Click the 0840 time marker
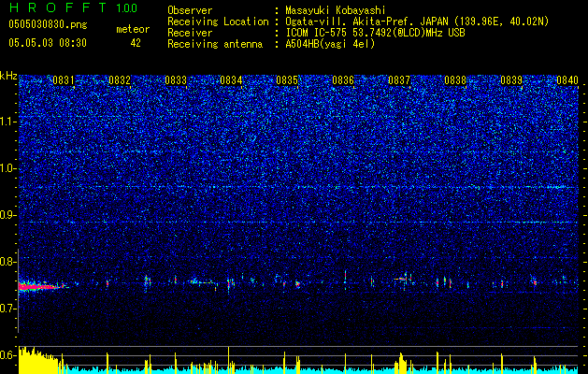Image resolution: width=588 pixels, height=374 pixels. click(x=567, y=80)
